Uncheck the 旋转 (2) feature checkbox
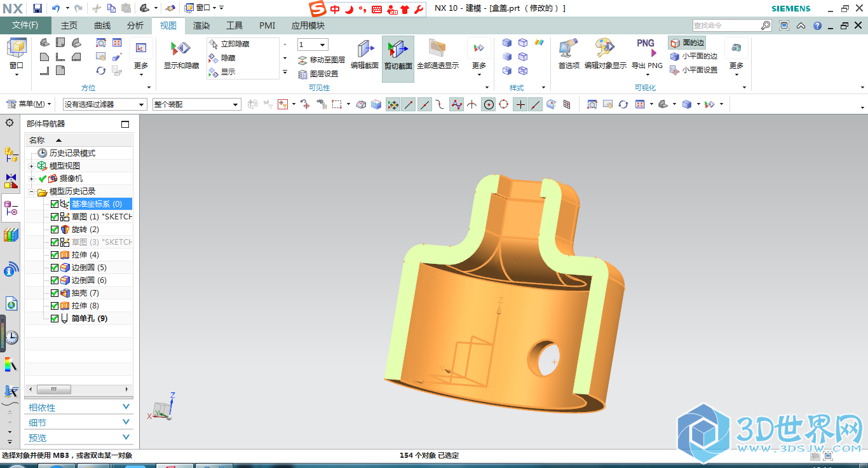Screen dimensions: 868x468 coord(54,230)
